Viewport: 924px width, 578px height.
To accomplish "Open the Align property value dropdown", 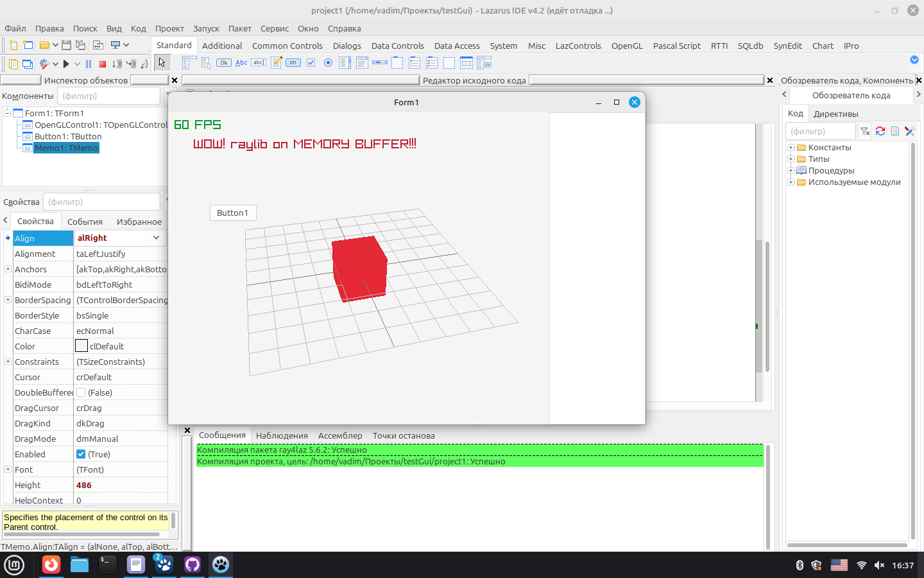I will 156,238.
